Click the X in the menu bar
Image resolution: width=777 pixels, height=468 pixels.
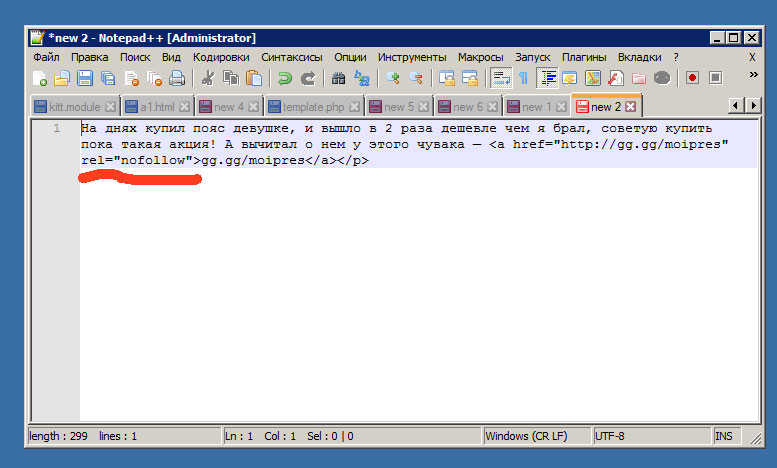[x=752, y=57]
